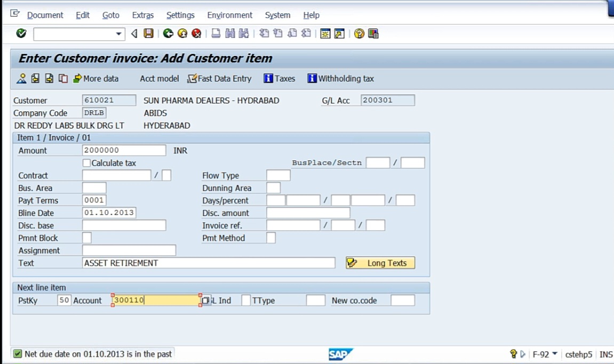Click the TType field
This screenshot has height=364, width=614.
(x=316, y=301)
